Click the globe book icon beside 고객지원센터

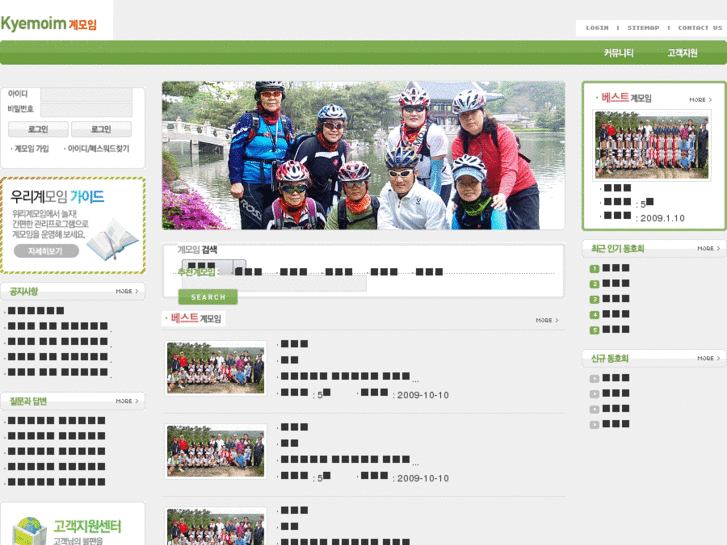tap(30, 531)
